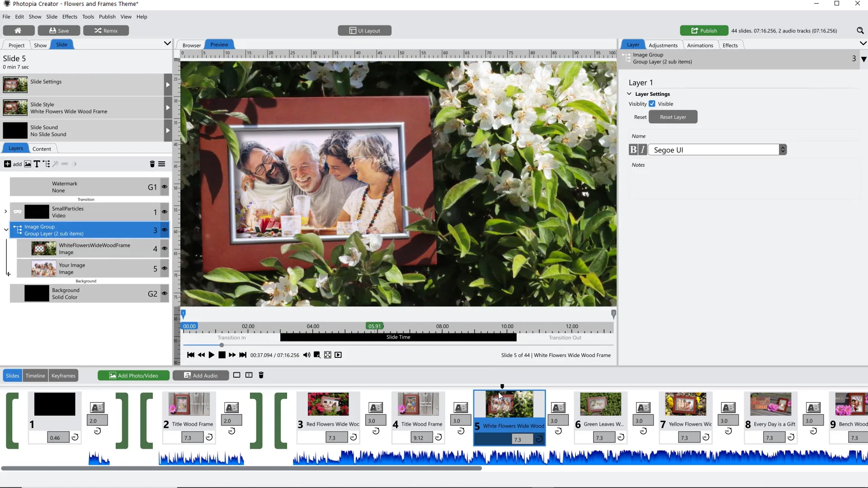The height and width of the screenshot is (488, 868).
Task: Mute preview with the speaker icon
Action: (307, 355)
